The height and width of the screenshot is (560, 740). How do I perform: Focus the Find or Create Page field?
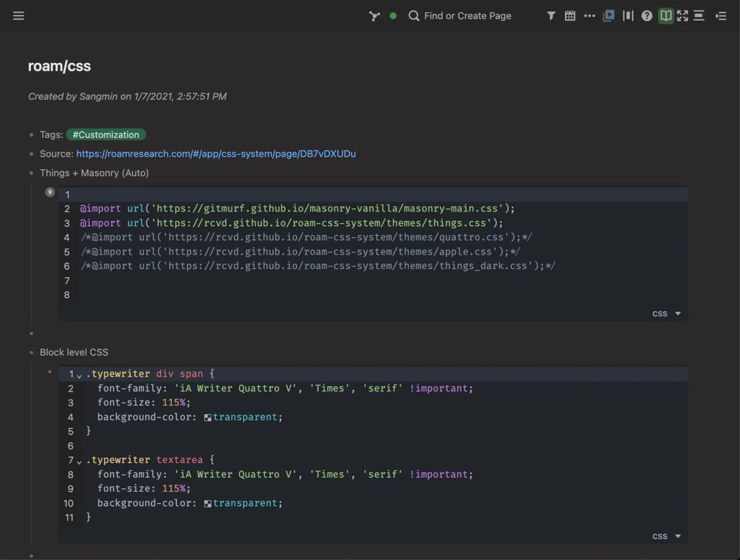pos(467,16)
